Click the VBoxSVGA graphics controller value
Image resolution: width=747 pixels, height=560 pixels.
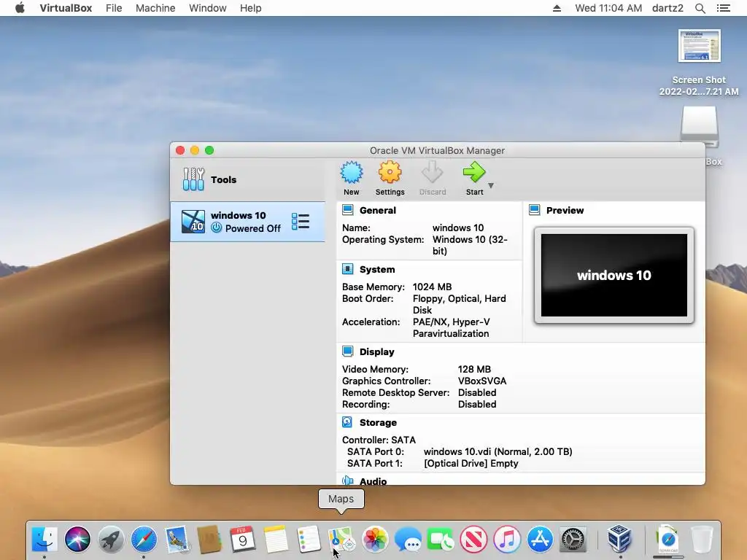tap(482, 381)
